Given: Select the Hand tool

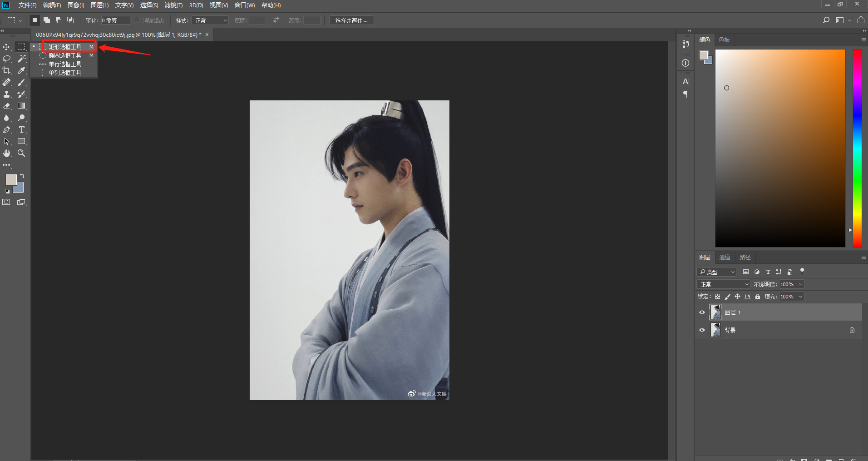Looking at the screenshot, I should pyautogui.click(x=6, y=153).
